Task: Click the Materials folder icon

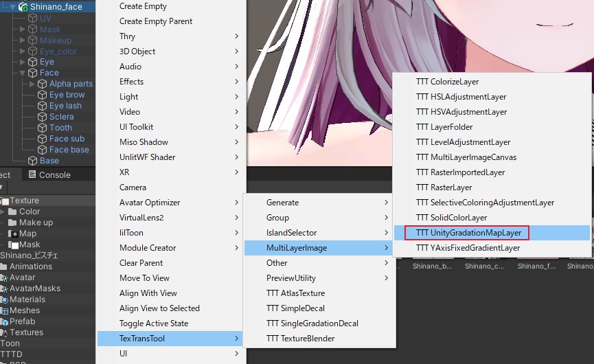Action: coord(4,299)
